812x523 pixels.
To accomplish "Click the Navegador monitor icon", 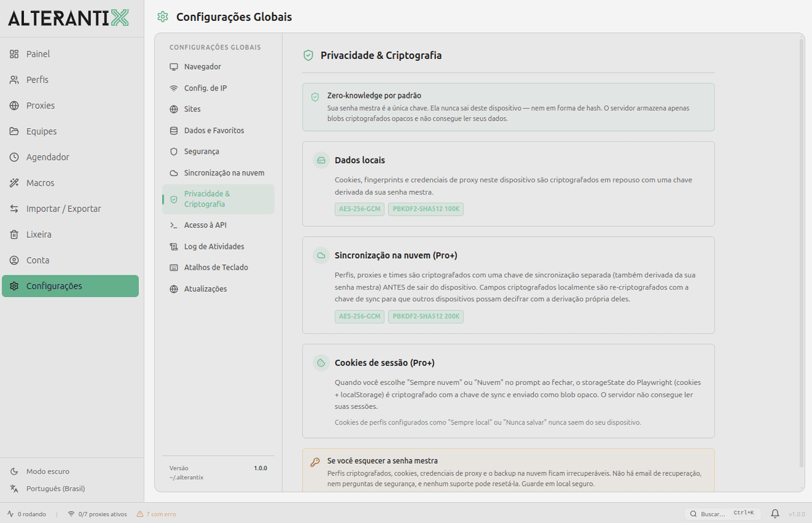I will tap(174, 67).
